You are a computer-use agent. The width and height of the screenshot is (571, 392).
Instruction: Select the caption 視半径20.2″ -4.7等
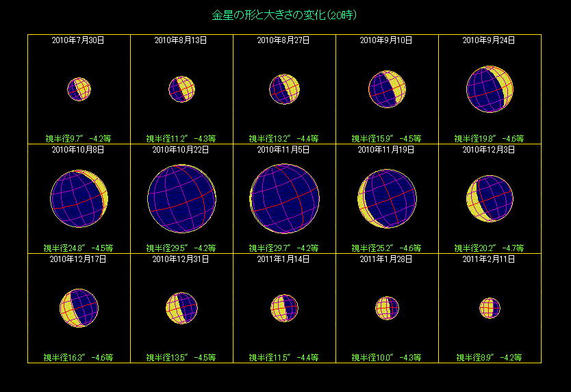(489, 248)
